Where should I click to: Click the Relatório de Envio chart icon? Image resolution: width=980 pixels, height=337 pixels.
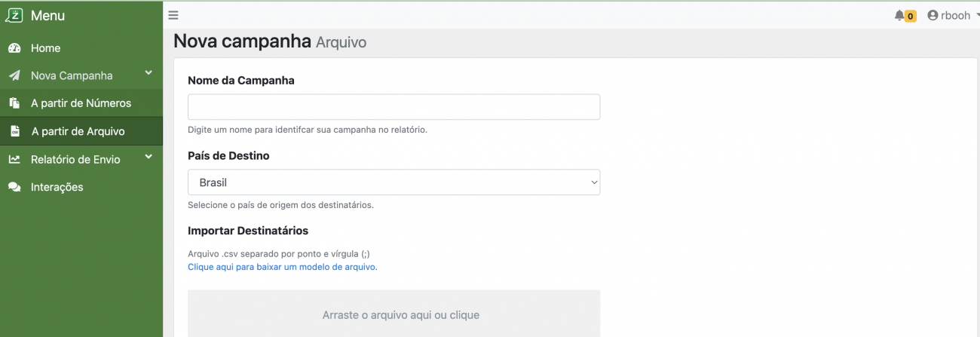(14, 159)
